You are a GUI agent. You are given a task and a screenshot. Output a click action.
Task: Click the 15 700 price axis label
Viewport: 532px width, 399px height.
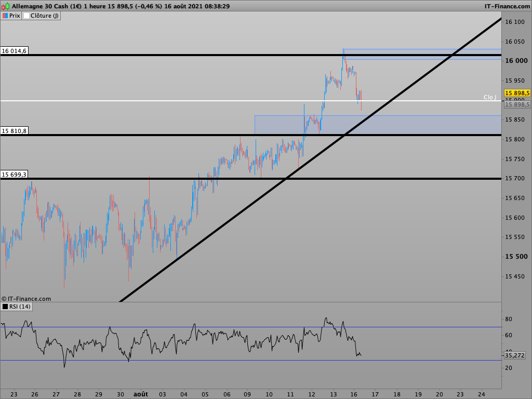click(x=514, y=178)
